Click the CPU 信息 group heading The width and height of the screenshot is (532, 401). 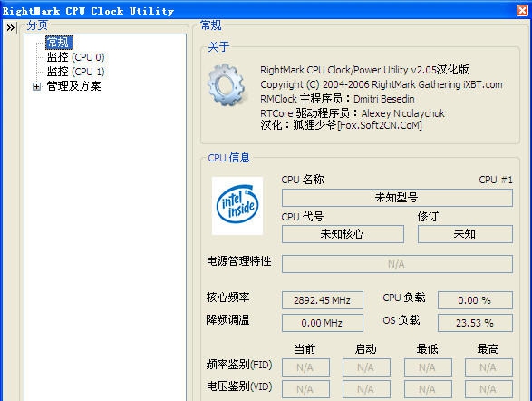(229, 158)
